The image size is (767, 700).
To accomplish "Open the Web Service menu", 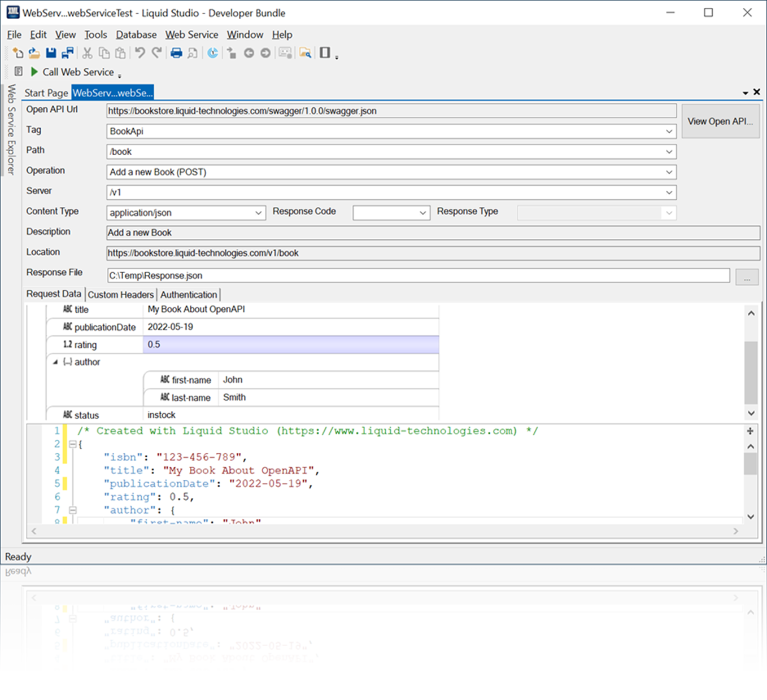I will tap(191, 35).
